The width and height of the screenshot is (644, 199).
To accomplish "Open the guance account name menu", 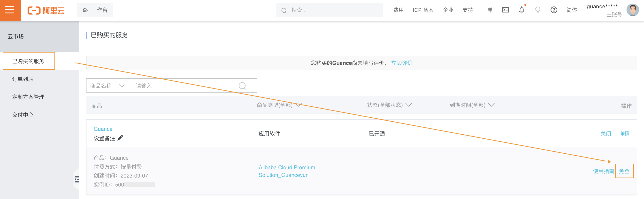I will [x=604, y=7].
